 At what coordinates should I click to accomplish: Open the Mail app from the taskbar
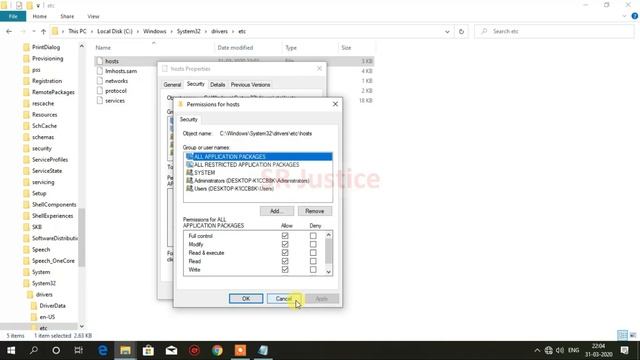pyautogui.click(x=171, y=350)
